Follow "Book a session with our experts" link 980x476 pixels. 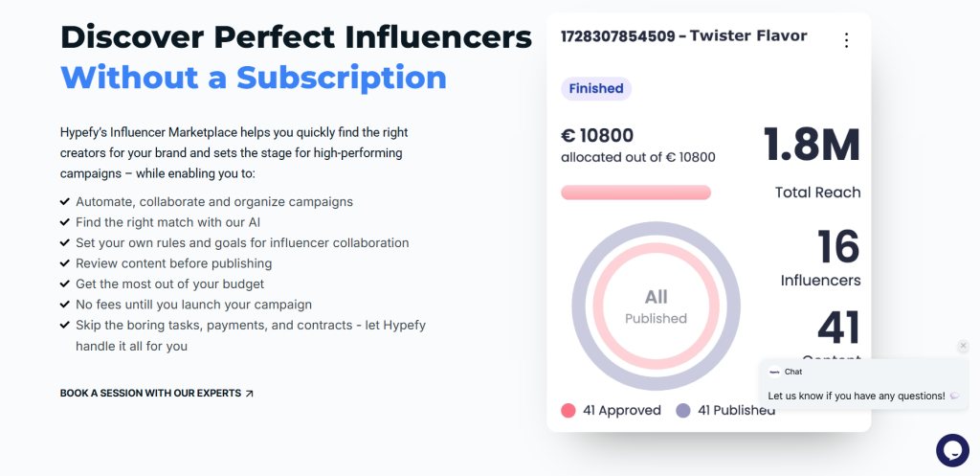click(x=150, y=394)
